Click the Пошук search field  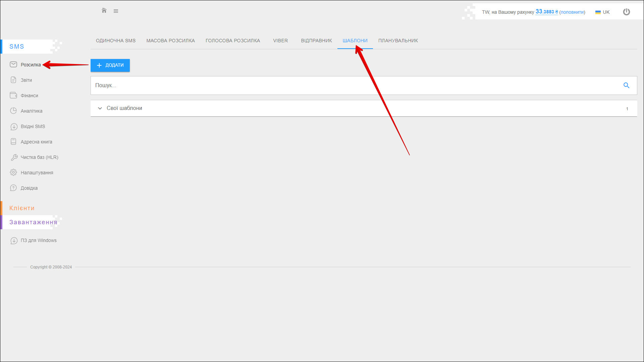356,85
